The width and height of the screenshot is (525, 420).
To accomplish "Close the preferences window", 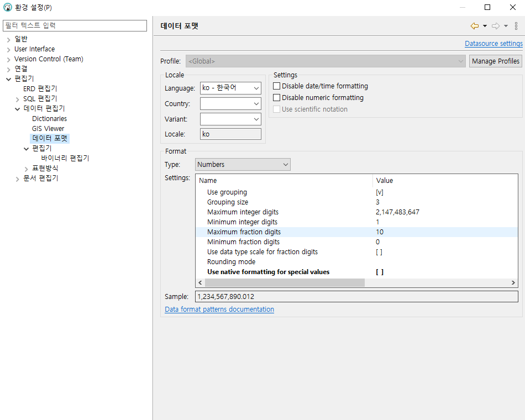I will (x=513, y=7).
